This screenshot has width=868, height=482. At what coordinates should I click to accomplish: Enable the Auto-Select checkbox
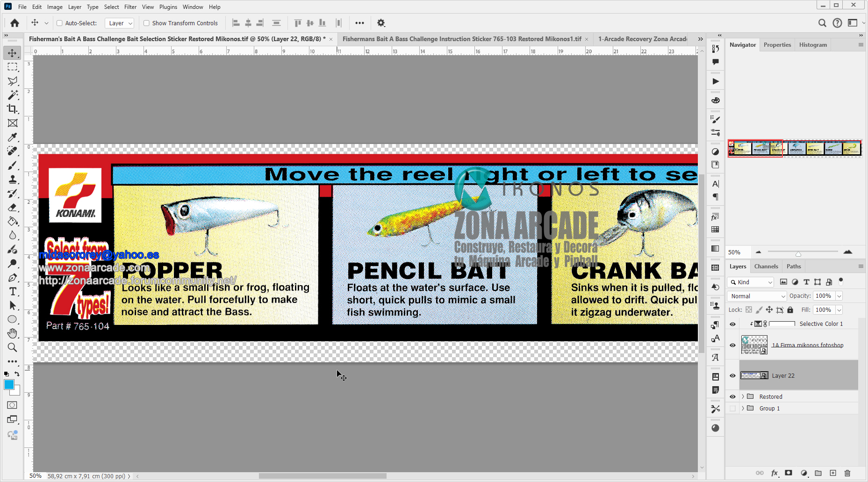point(60,23)
